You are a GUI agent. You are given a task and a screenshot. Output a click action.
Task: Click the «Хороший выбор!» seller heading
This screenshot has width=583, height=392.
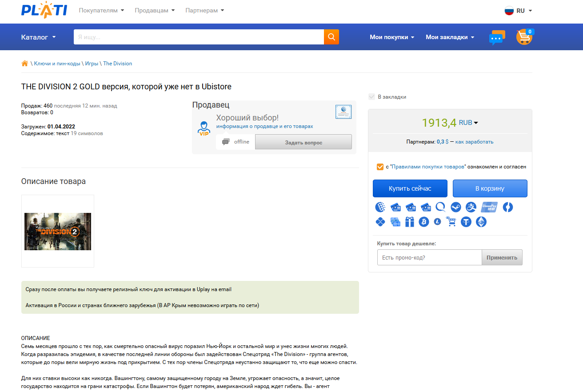click(x=248, y=118)
